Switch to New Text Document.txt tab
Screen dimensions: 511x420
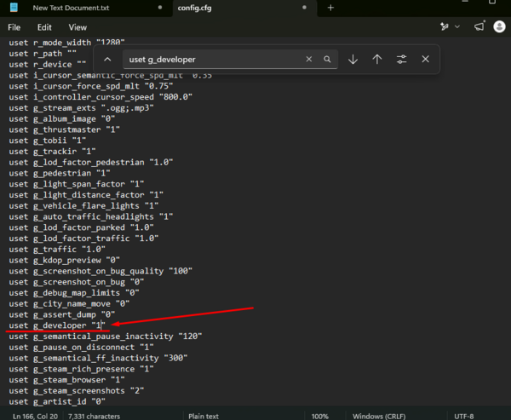click(x=71, y=8)
